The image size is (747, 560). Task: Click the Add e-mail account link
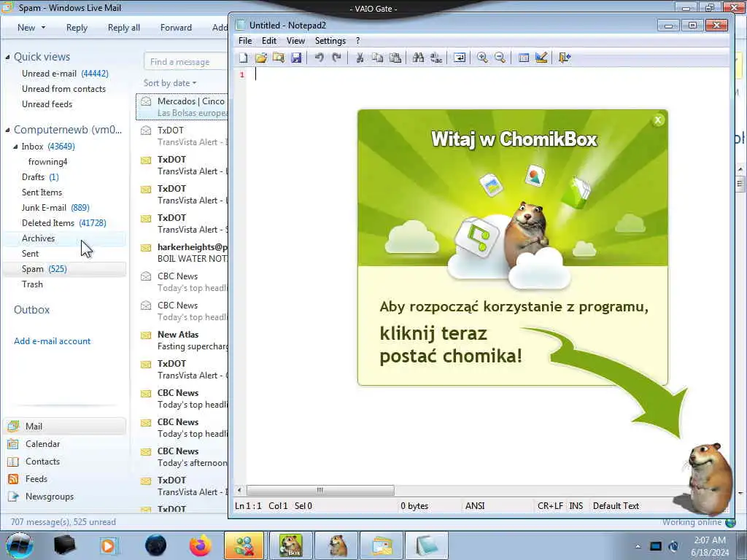(x=52, y=341)
